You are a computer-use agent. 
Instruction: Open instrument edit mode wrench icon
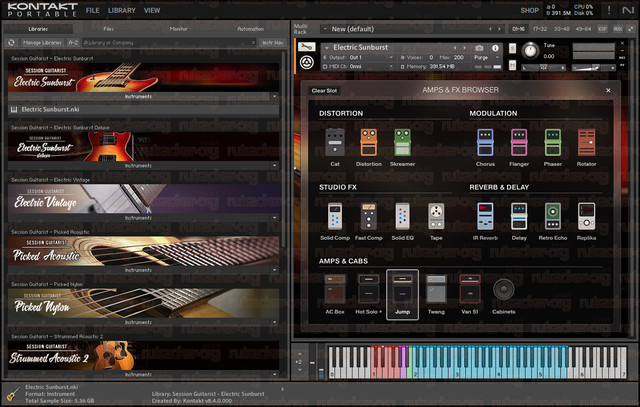307,47
